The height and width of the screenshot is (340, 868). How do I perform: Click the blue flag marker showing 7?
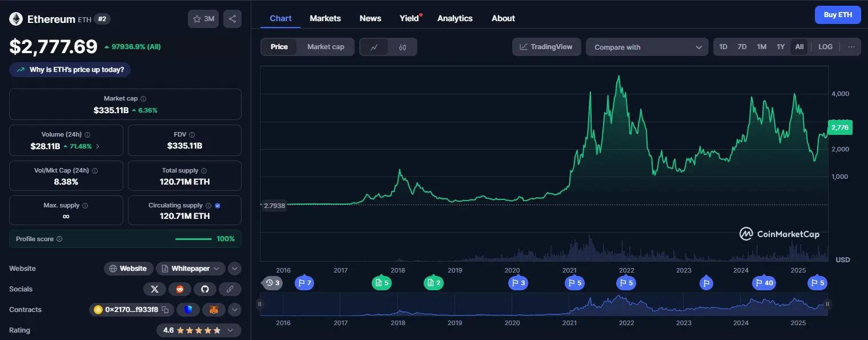tap(304, 282)
